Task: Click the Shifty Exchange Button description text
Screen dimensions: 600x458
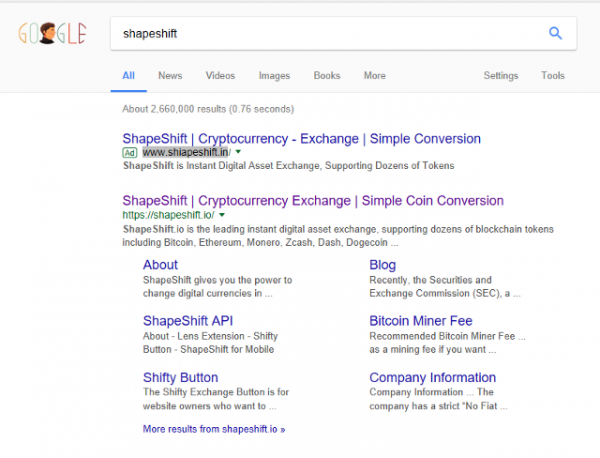Action: (216, 399)
